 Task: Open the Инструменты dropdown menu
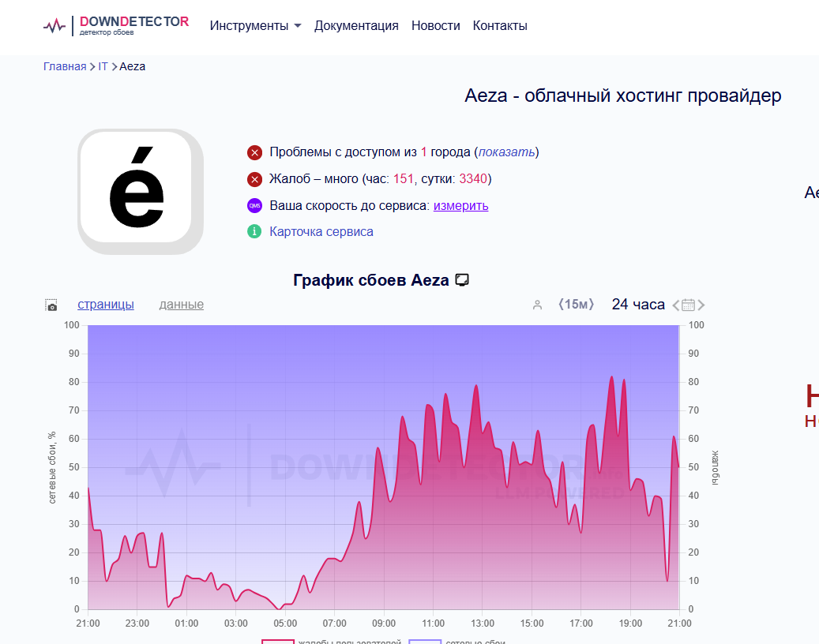point(255,25)
